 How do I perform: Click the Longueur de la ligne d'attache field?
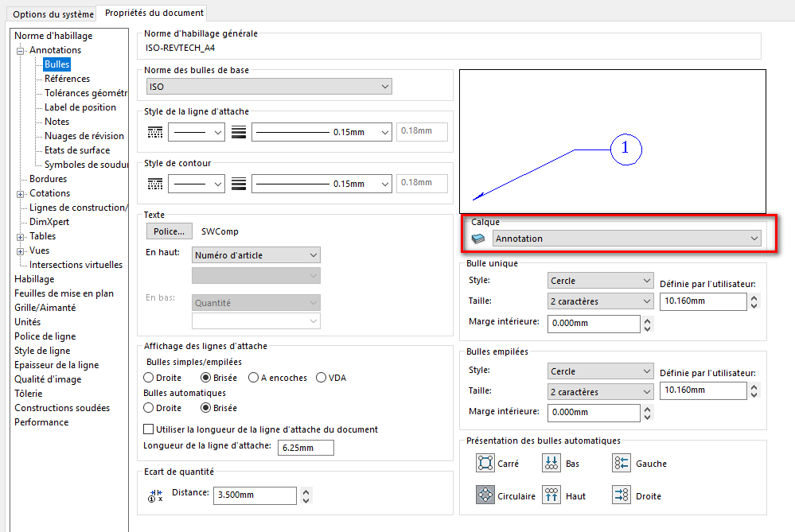[x=306, y=448]
